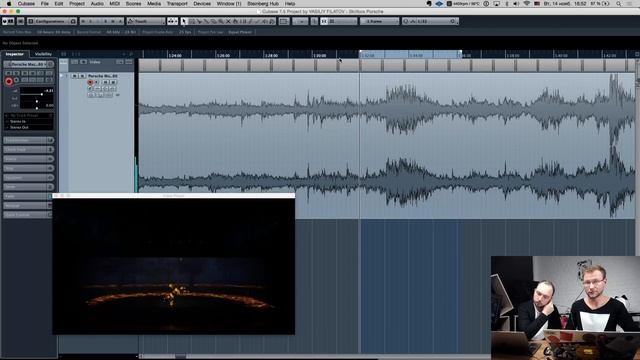This screenshot has height=360, width=640.
Task: Select the Range Selection tool
Action: pyautogui.click(x=191, y=21)
